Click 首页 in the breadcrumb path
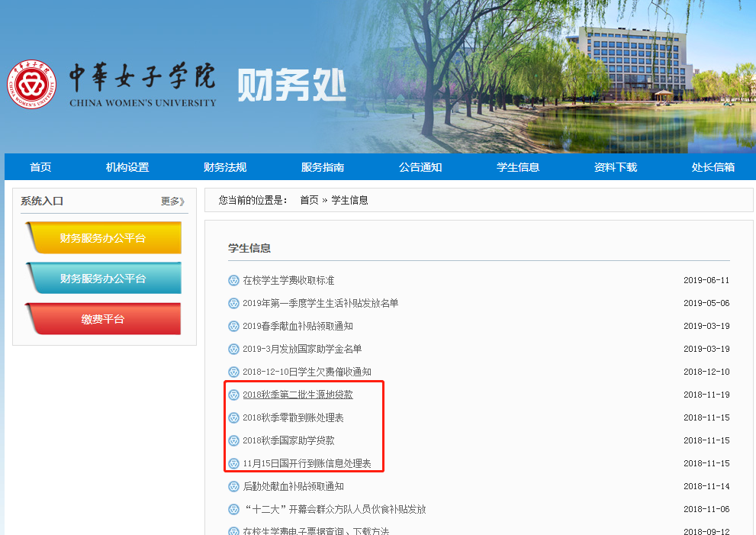This screenshot has width=756, height=535. (x=309, y=200)
